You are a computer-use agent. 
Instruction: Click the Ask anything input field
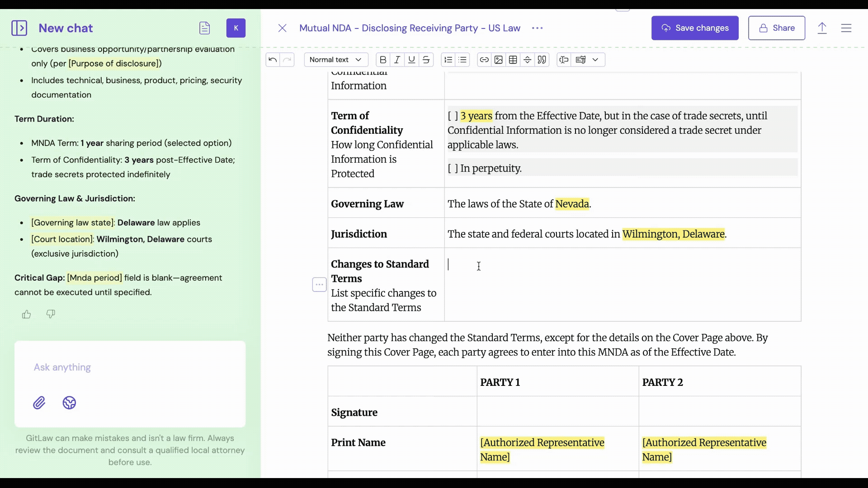coord(130,367)
